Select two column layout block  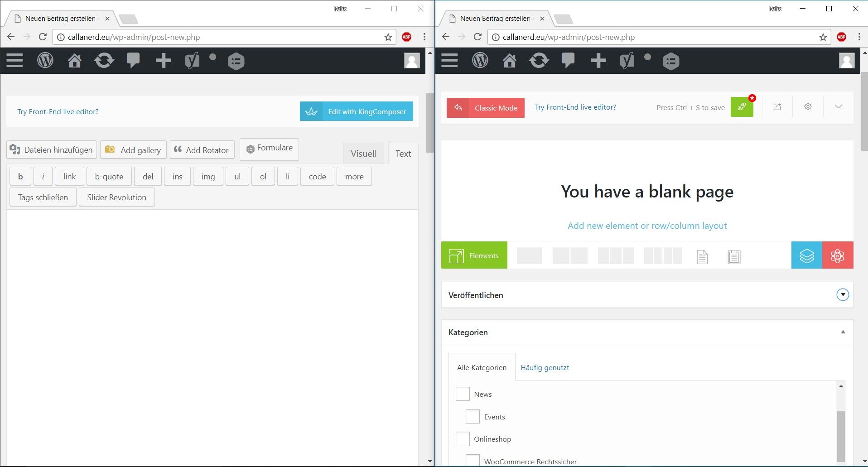pos(570,256)
